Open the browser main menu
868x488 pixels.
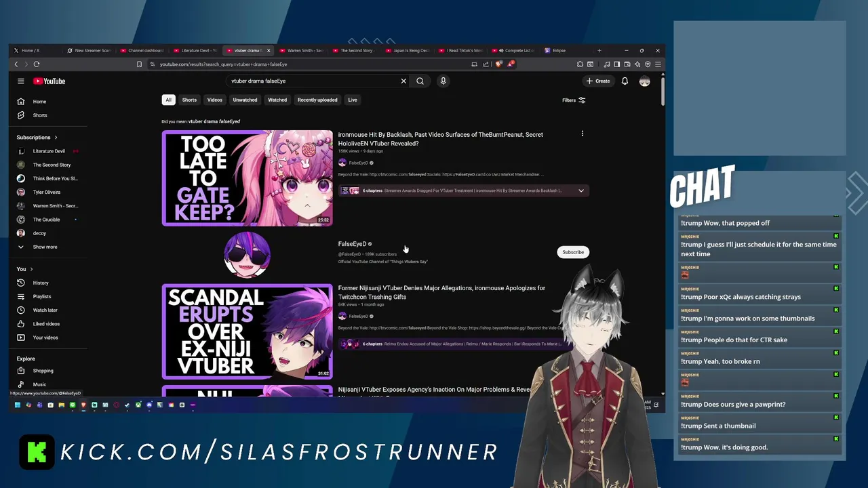(x=658, y=64)
